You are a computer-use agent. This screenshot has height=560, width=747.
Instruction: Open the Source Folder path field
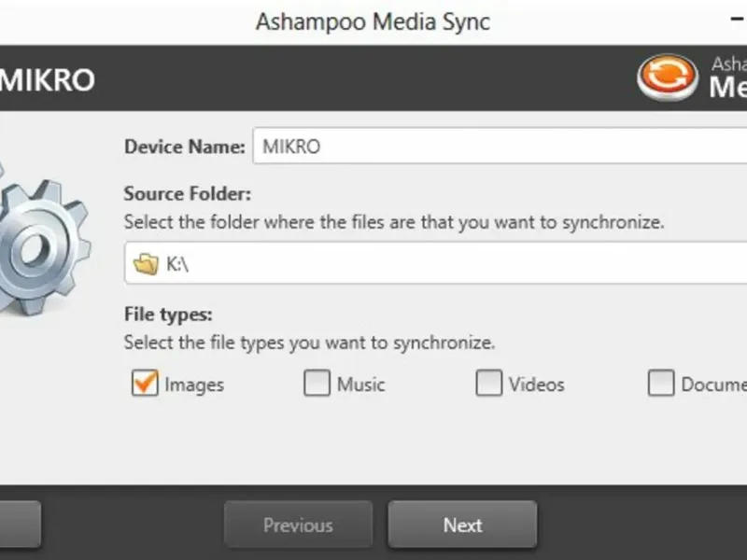tap(448, 264)
